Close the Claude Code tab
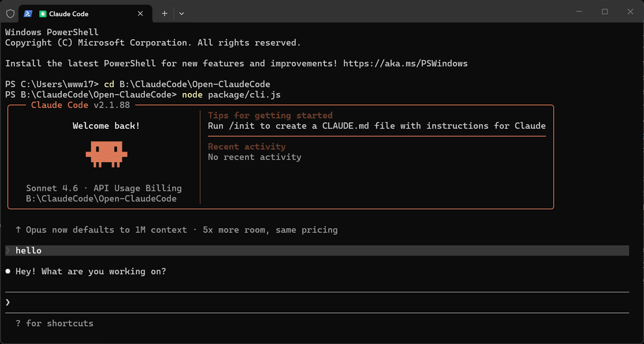 pos(140,14)
